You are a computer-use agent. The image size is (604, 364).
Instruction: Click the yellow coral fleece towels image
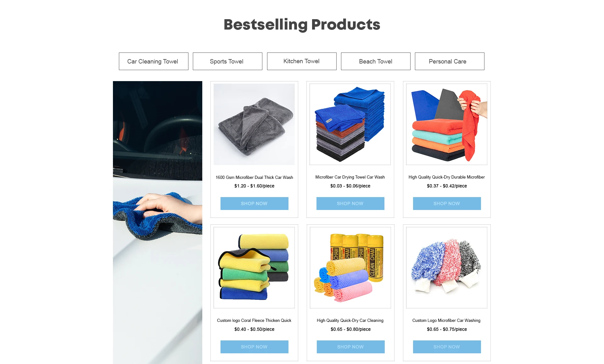[x=254, y=267]
